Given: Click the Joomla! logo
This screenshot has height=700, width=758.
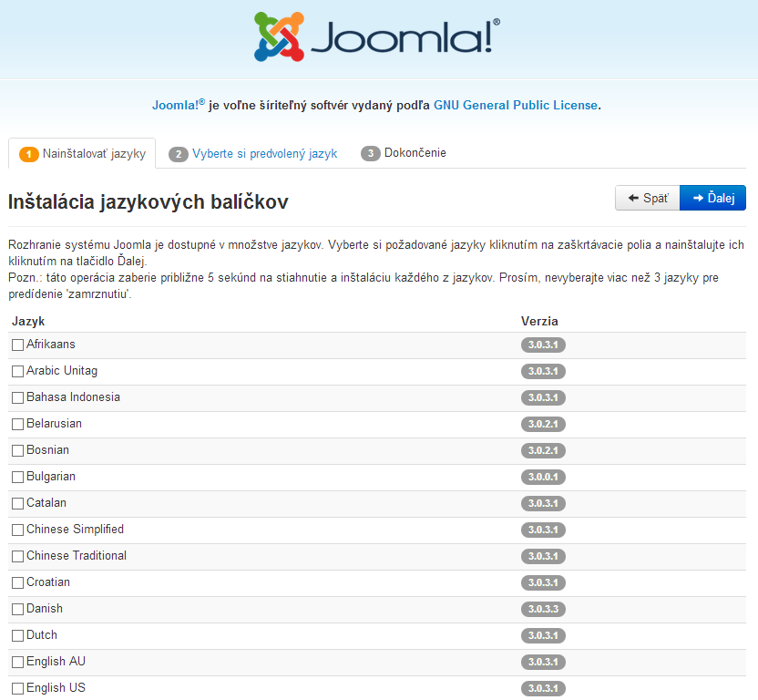Looking at the screenshot, I should (377, 36).
